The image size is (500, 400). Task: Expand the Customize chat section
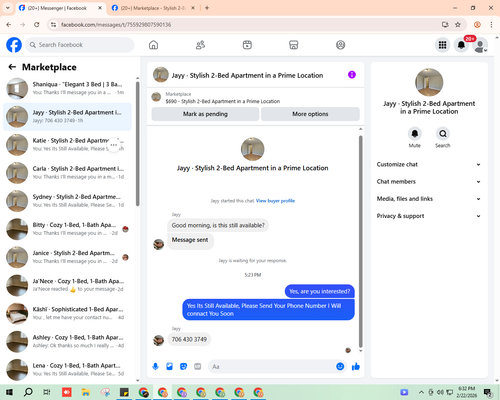click(429, 164)
